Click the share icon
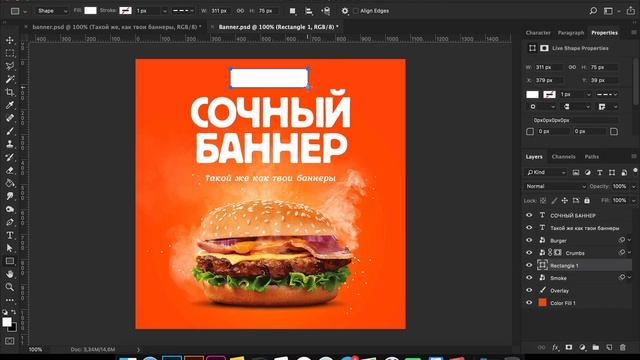The width and height of the screenshot is (640, 360). point(631,11)
